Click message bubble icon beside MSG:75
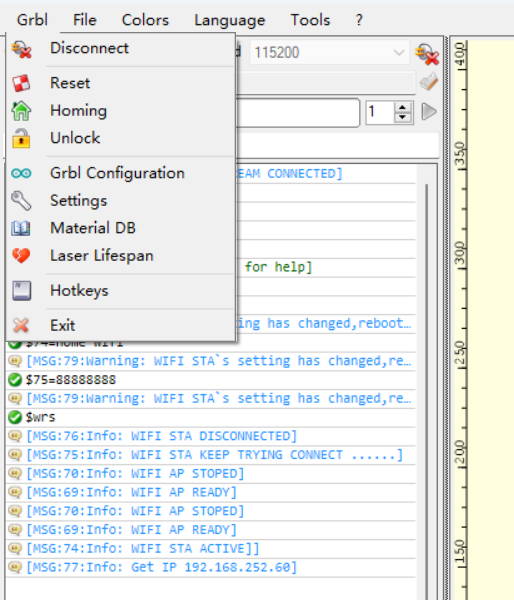514x600 pixels. pyautogui.click(x=15, y=455)
